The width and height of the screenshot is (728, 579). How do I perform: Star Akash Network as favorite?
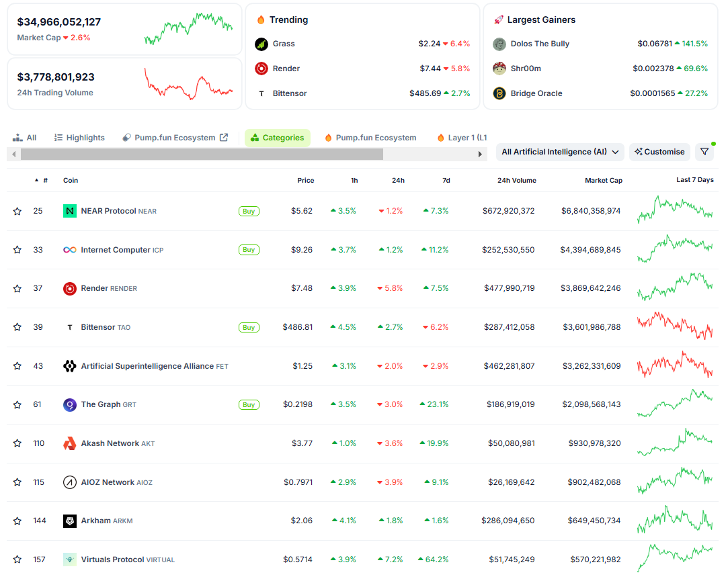(x=17, y=443)
